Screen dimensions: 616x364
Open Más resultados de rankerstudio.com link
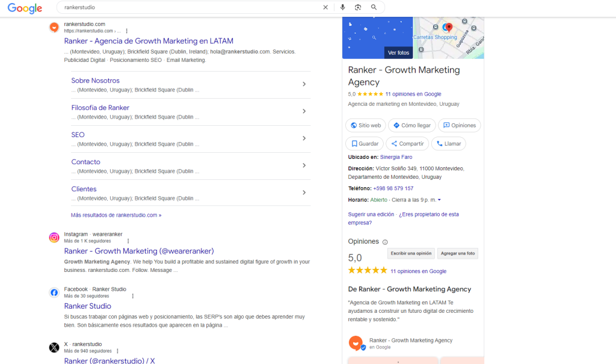(116, 215)
